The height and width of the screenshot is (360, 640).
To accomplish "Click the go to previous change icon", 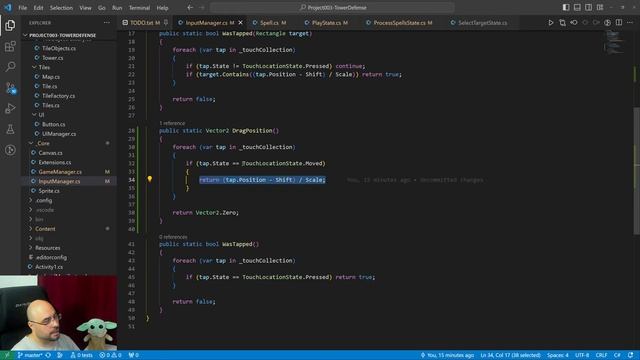I will tap(574, 23).
